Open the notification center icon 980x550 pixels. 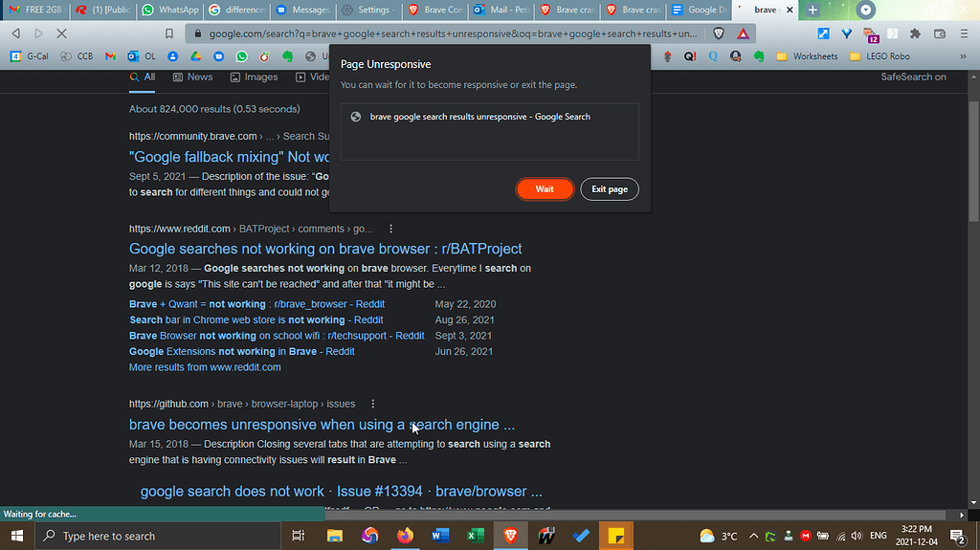click(957, 536)
